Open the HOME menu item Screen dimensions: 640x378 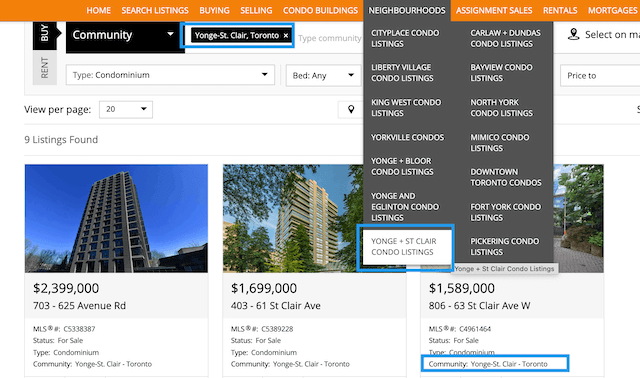click(x=98, y=10)
